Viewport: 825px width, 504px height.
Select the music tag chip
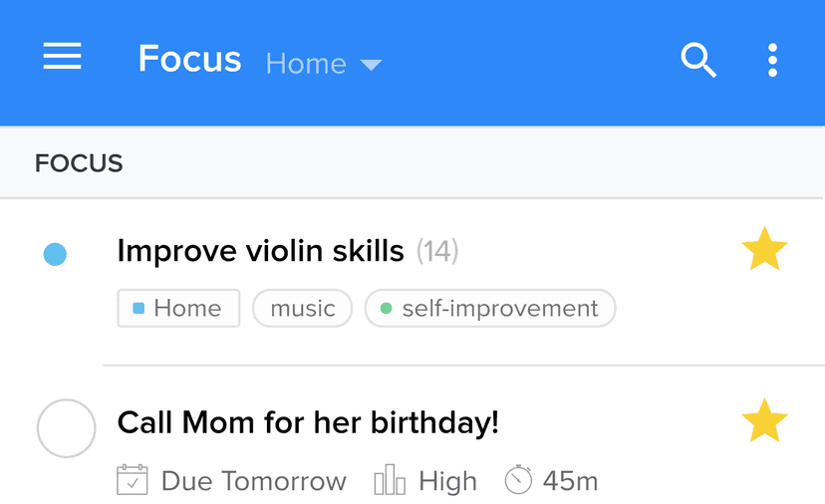click(302, 309)
